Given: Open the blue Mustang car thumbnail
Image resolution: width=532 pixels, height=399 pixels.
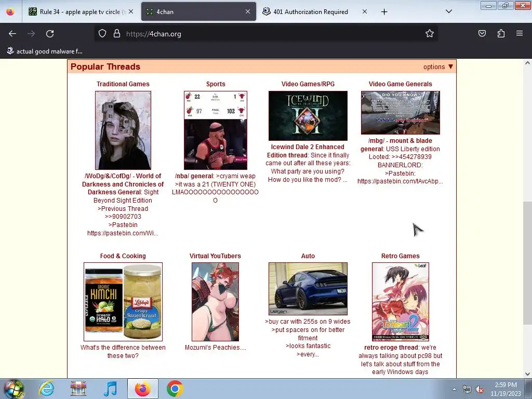Looking at the screenshot, I should coord(308,289).
